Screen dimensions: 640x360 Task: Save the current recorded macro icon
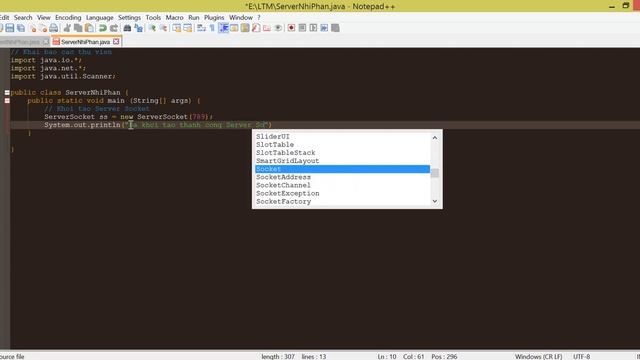tap(336, 28)
